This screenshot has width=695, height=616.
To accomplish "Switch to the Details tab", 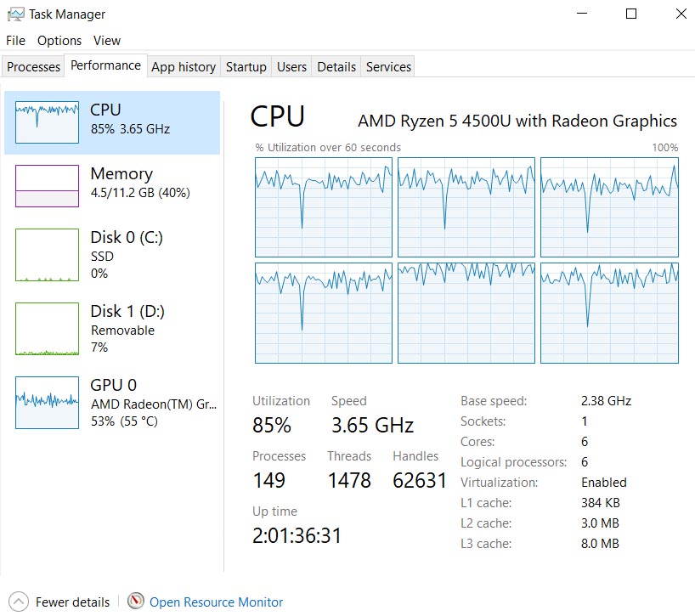I will point(336,67).
